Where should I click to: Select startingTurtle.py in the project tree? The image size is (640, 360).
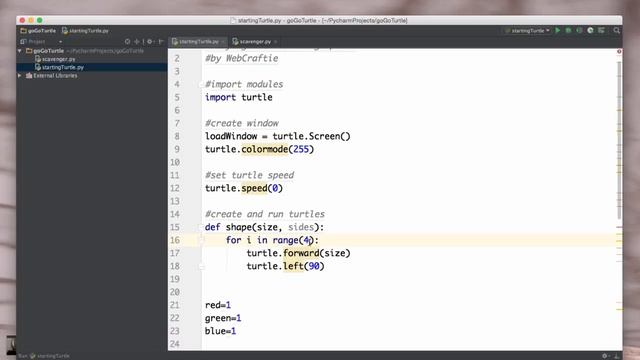[59, 67]
